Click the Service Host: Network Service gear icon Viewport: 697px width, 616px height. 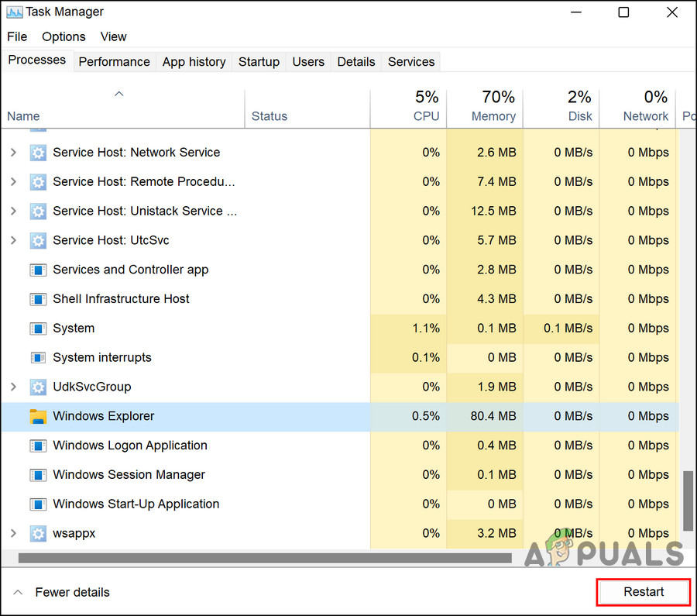coord(38,153)
